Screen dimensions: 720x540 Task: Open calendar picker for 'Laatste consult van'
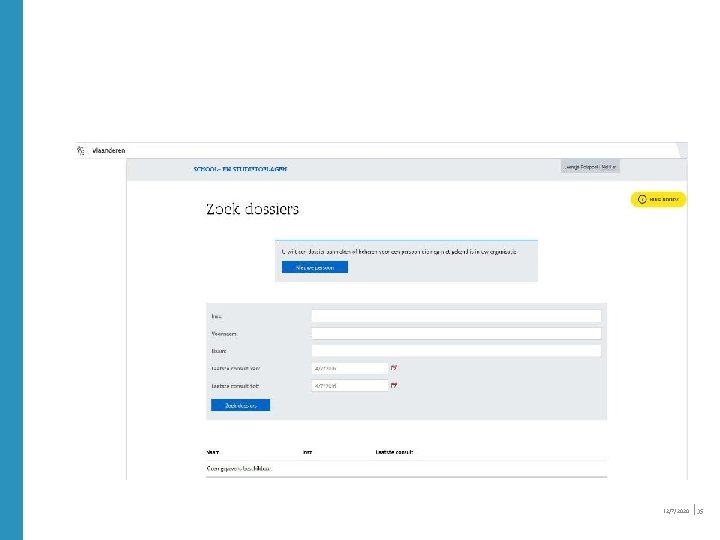pos(394,368)
